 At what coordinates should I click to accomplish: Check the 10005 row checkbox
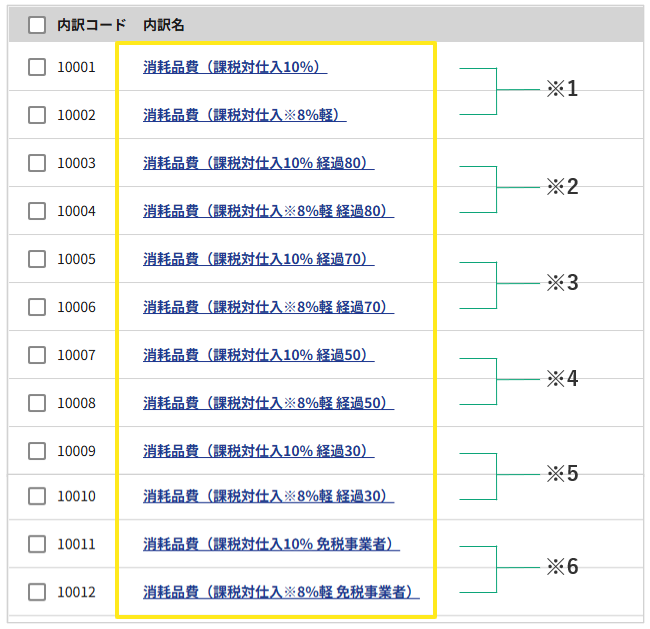point(37,259)
